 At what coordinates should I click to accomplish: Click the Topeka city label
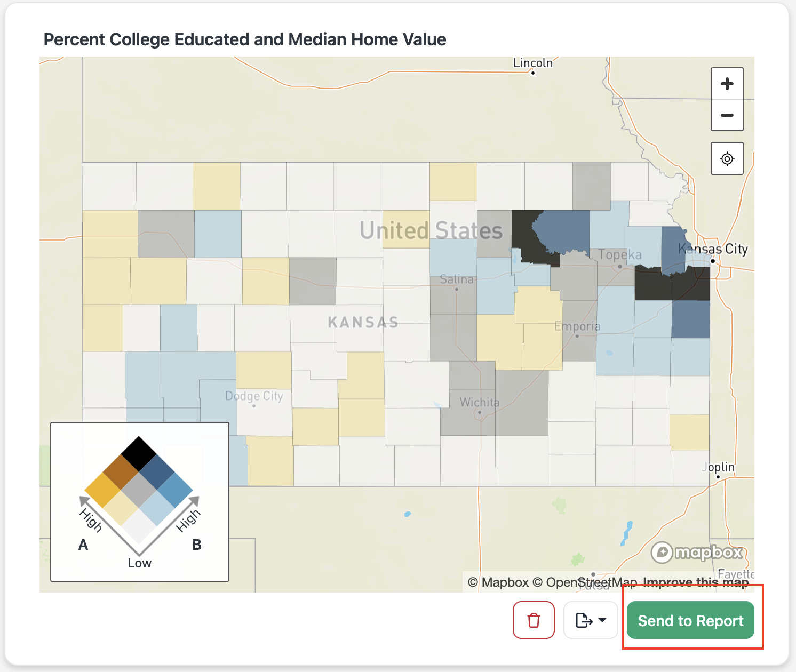(620, 255)
